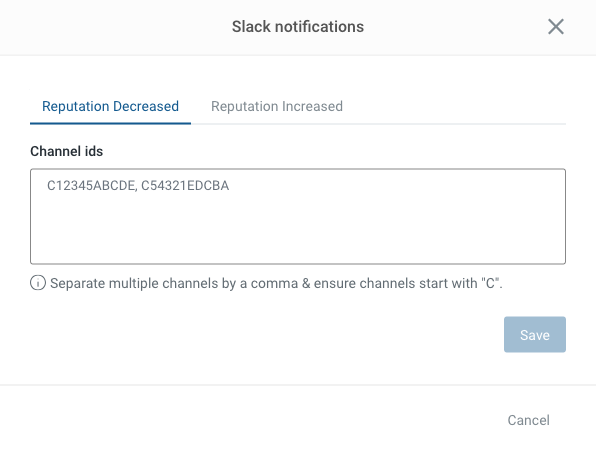Click the C54321EDCBA sample channel text

[x=185, y=186]
